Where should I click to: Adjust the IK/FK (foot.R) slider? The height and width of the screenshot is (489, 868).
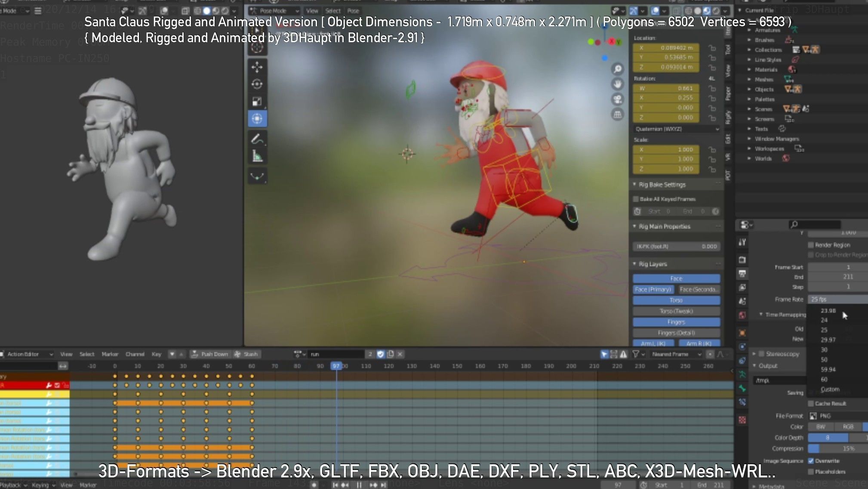click(x=677, y=247)
